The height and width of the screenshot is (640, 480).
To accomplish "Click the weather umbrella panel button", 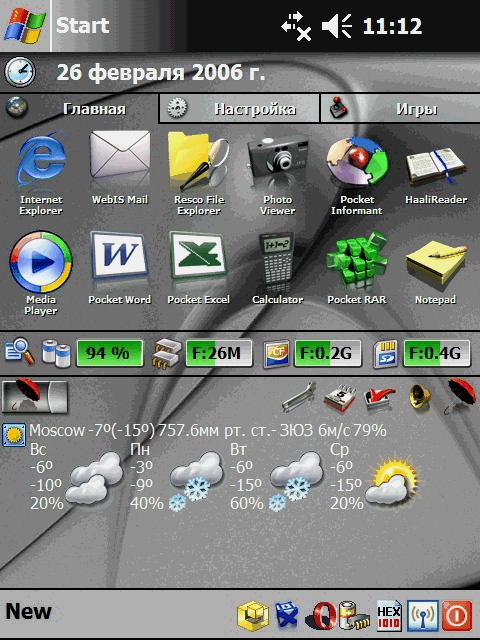I will [x=35, y=397].
